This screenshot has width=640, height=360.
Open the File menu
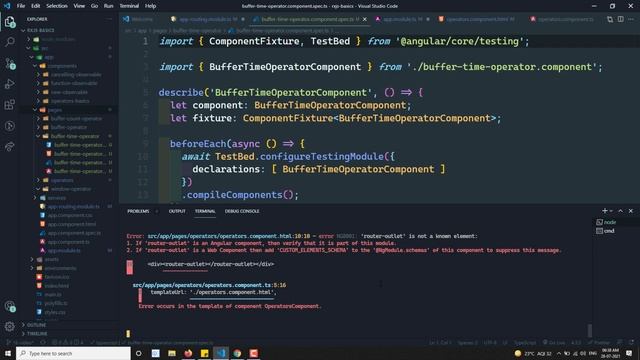pos(20,6)
